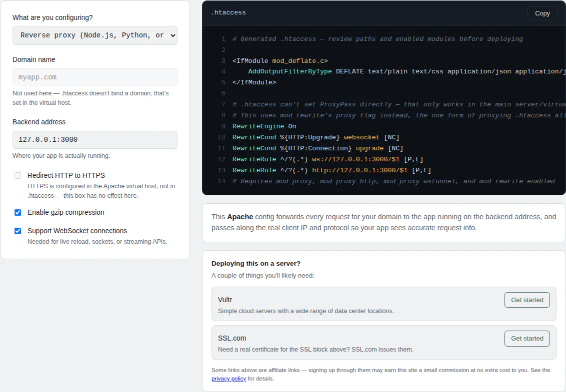
Task: Click 'Not used here' domain hint text
Action: 90,98
